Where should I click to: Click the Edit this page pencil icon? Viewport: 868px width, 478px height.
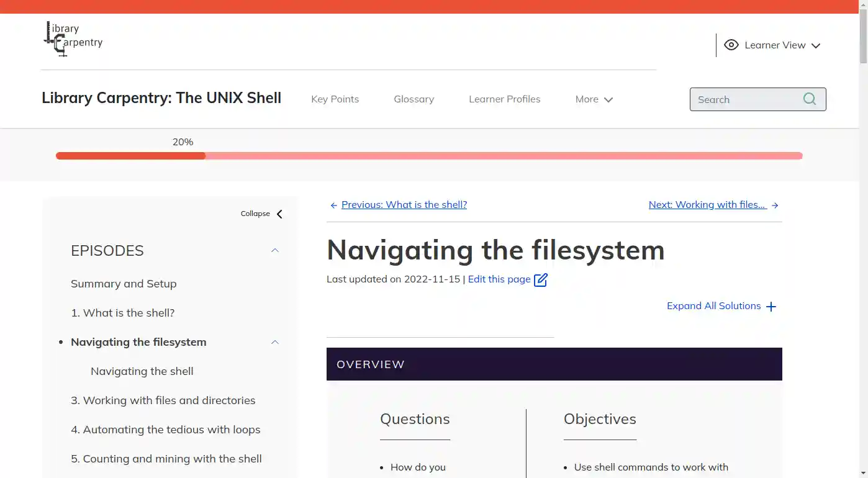[540, 279]
